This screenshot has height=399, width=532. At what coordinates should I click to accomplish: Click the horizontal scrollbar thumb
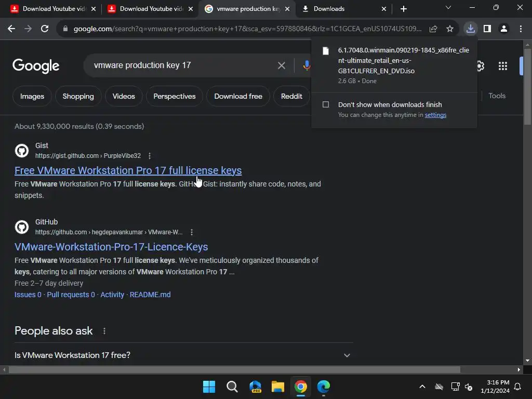234,369
